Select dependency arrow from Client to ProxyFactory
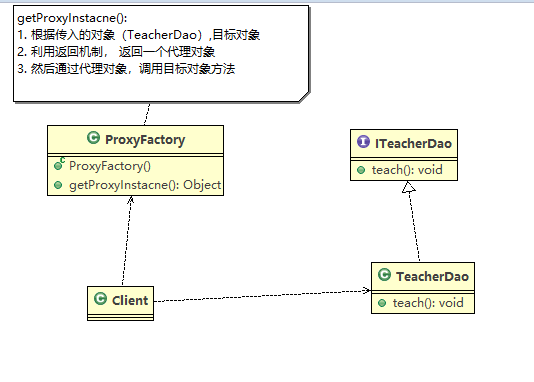This screenshot has width=534, height=382. (127, 240)
